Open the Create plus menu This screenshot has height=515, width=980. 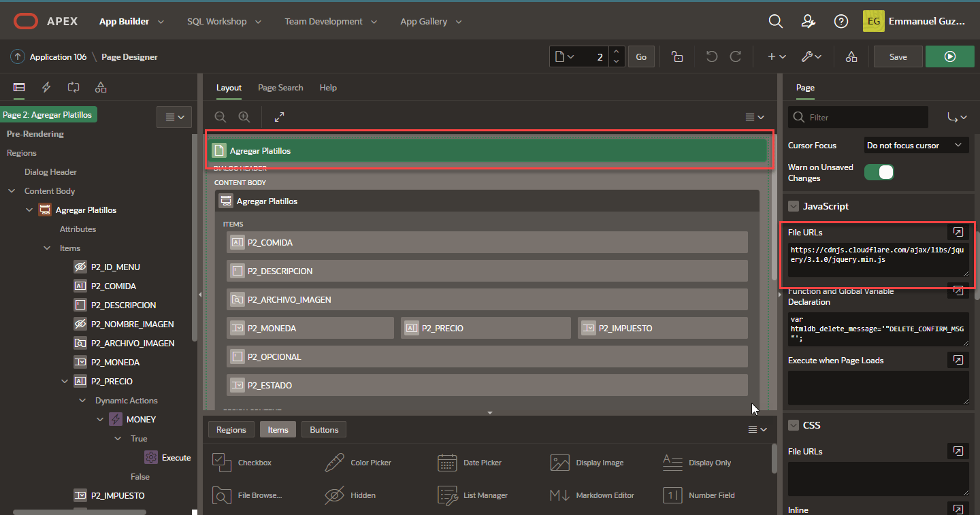[x=777, y=57]
